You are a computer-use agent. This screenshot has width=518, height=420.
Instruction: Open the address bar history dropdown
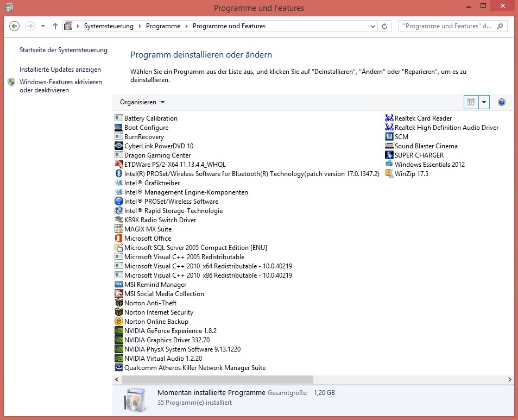tap(372, 26)
